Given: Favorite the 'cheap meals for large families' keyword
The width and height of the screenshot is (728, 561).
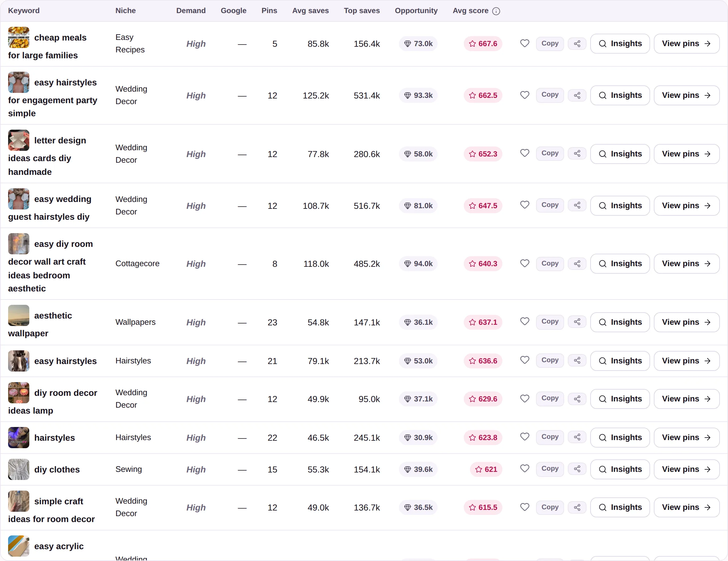Looking at the screenshot, I should click(525, 43).
